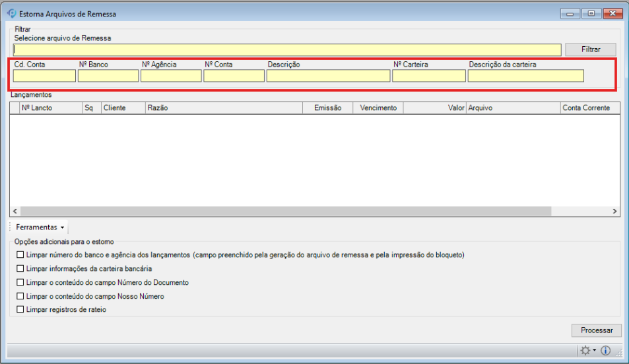Click the Processar button
This screenshot has height=364, width=629.
point(596,330)
